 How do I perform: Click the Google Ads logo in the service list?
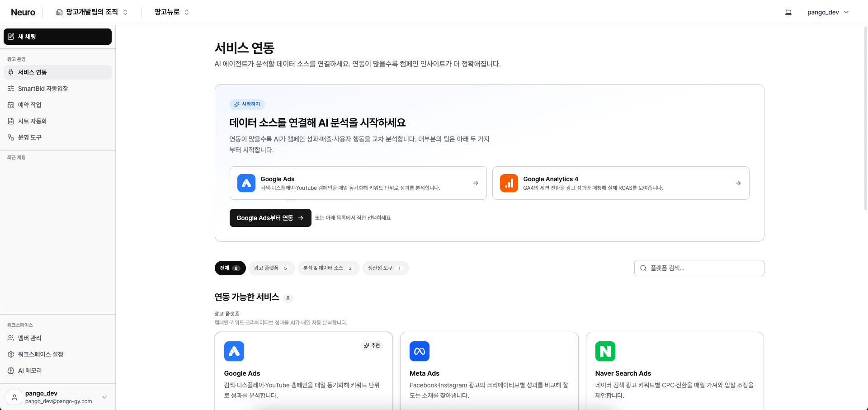pyautogui.click(x=234, y=351)
